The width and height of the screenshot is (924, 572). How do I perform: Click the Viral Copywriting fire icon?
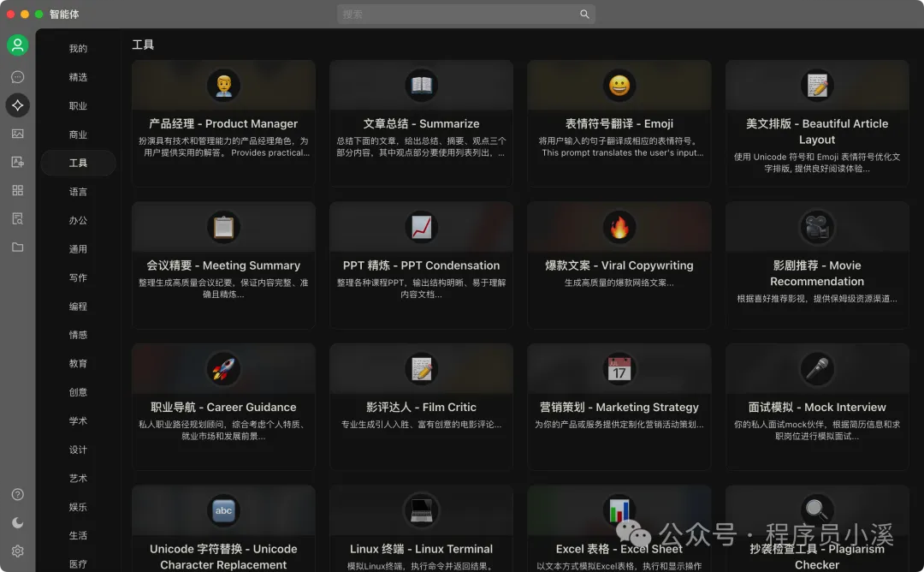click(x=619, y=227)
